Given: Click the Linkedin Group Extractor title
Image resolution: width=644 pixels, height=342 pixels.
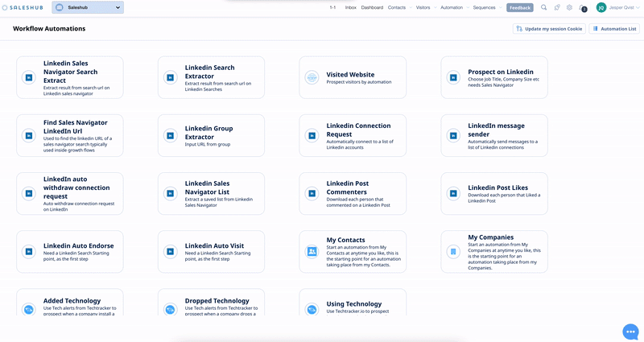Looking at the screenshot, I should coord(209,133).
